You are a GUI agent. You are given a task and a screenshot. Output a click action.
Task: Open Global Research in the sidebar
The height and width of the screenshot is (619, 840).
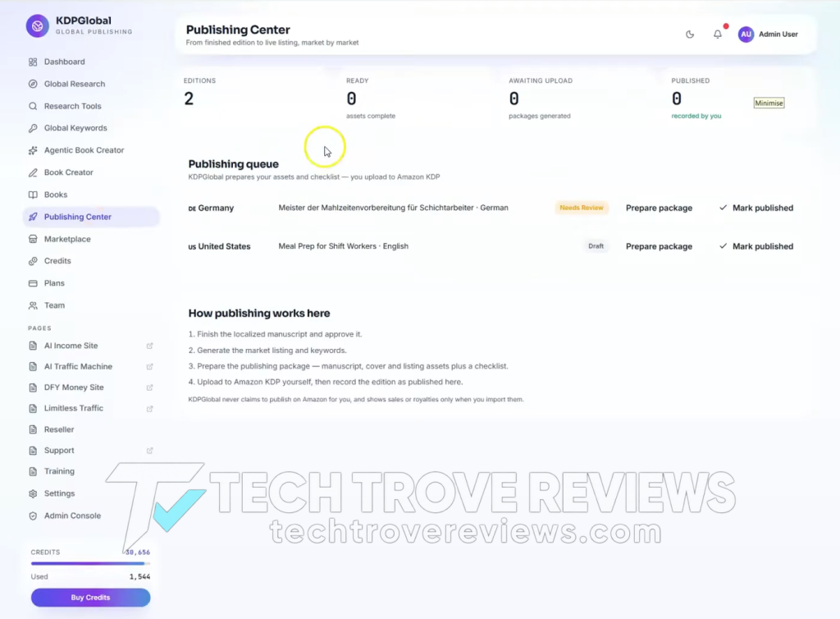75,84
